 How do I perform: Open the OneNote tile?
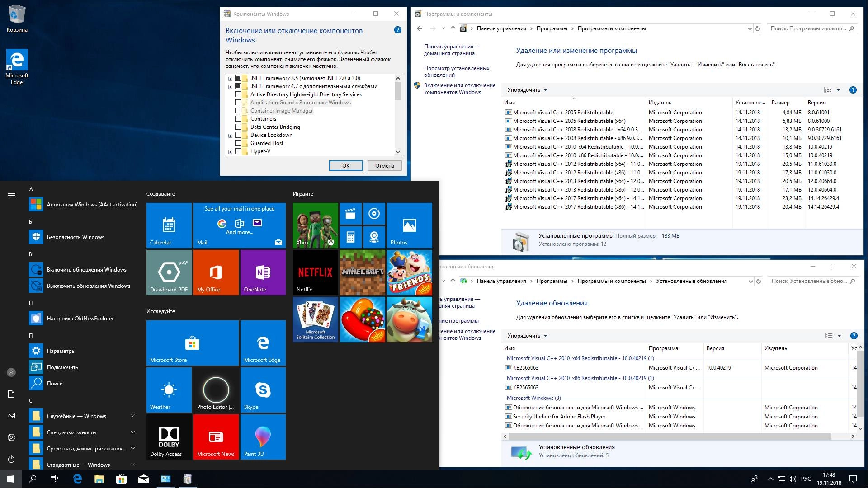point(263,272)
